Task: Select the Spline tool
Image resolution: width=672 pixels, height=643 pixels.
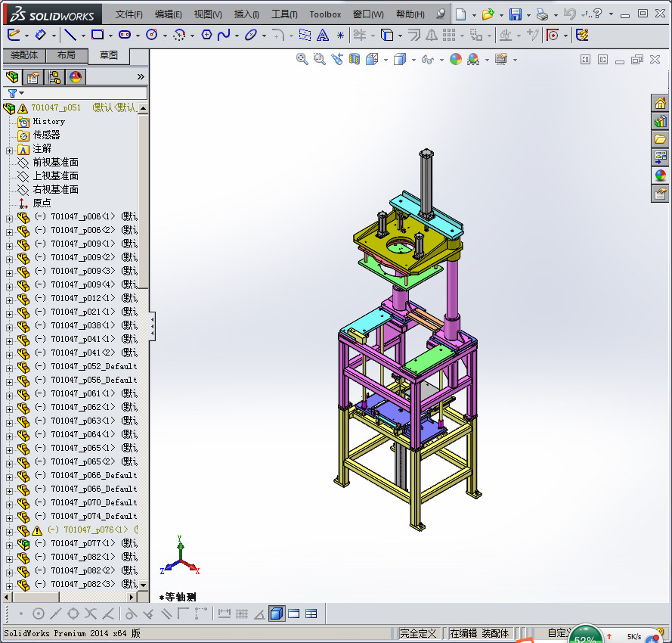Action: pos(224,35)
